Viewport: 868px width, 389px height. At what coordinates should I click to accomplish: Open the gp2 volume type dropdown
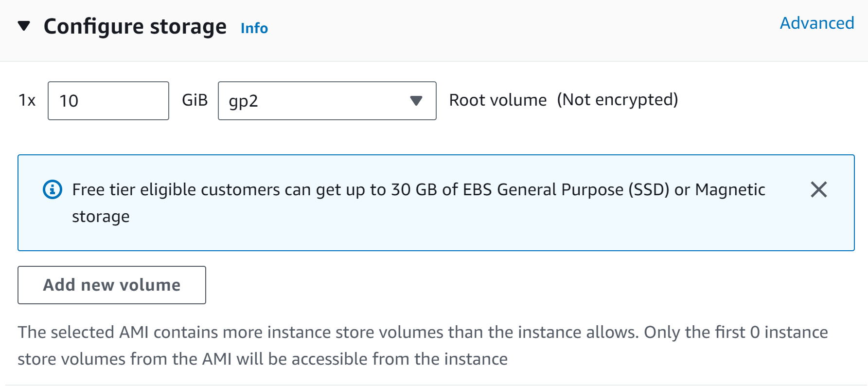tap(327, 101)
